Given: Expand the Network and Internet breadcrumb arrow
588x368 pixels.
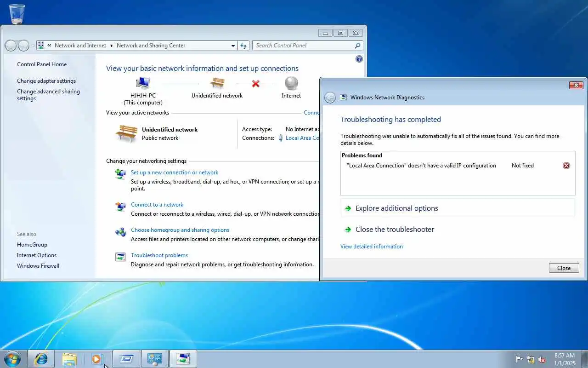Looking at the screenshot, I should [111, 46].
